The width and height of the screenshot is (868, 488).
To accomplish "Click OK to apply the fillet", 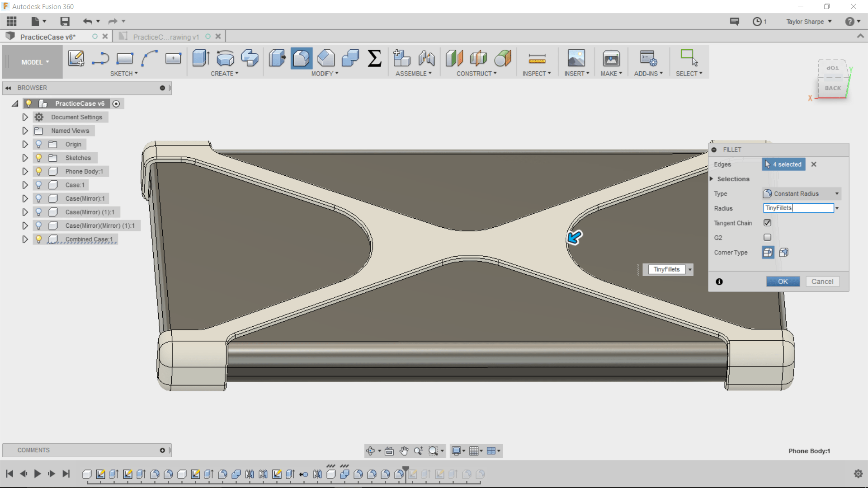I will point(783,281).
